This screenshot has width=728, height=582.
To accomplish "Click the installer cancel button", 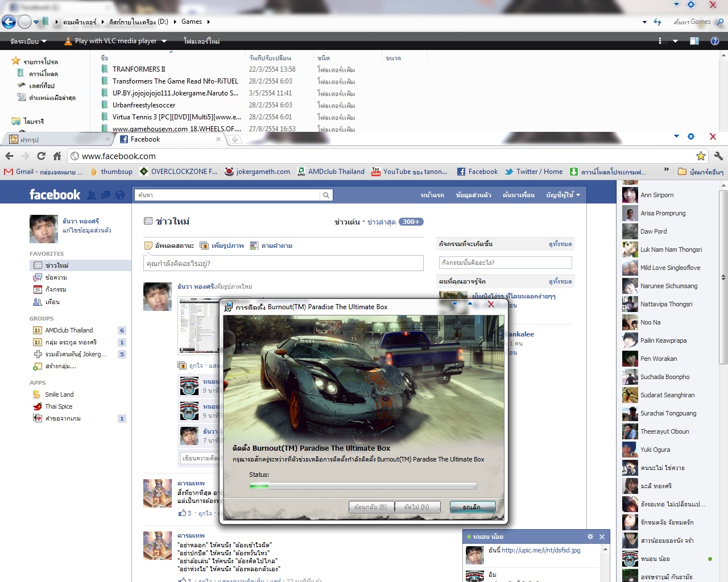I will pyautogui.click(x=472, y=507).
